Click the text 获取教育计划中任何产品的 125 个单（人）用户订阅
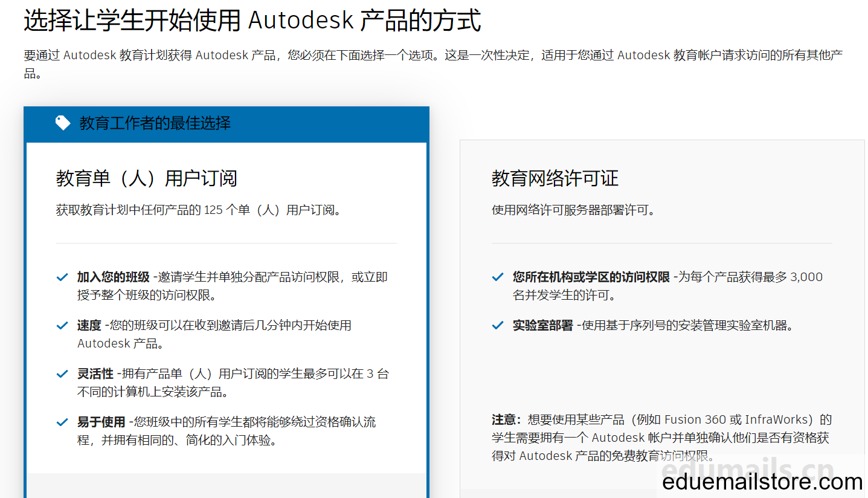The image size is (868, 498). tap(198, 210)
